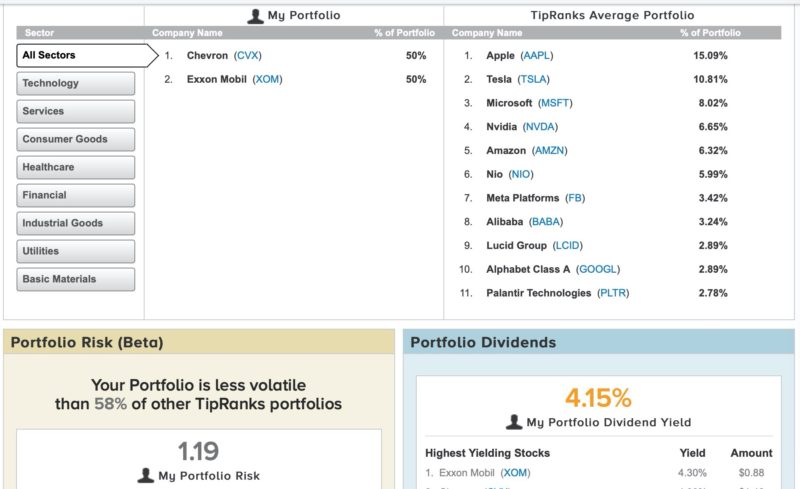The width and height of the screenshot is (800, 489).
Task: Filter by Technology sector
Action: [x=76, y=83]
